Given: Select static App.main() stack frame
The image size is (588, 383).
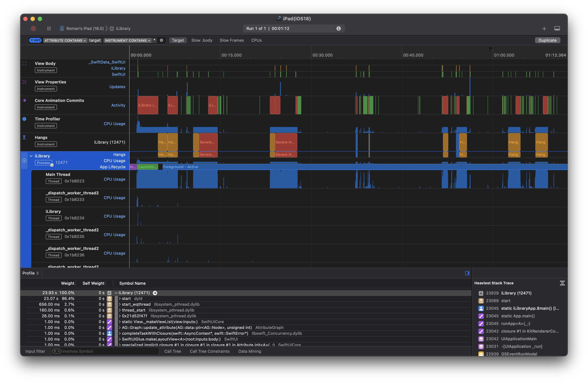Looking at the screenshot, I should [519, 316].
